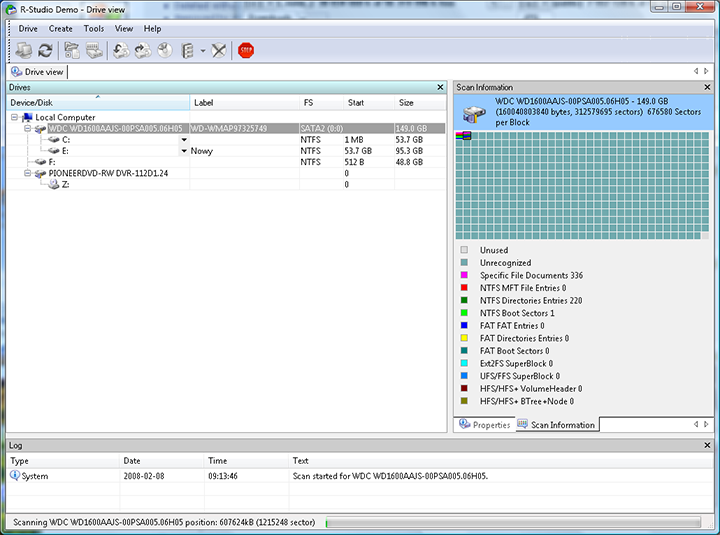Click the E: partition drive icon

pos(54,151)
